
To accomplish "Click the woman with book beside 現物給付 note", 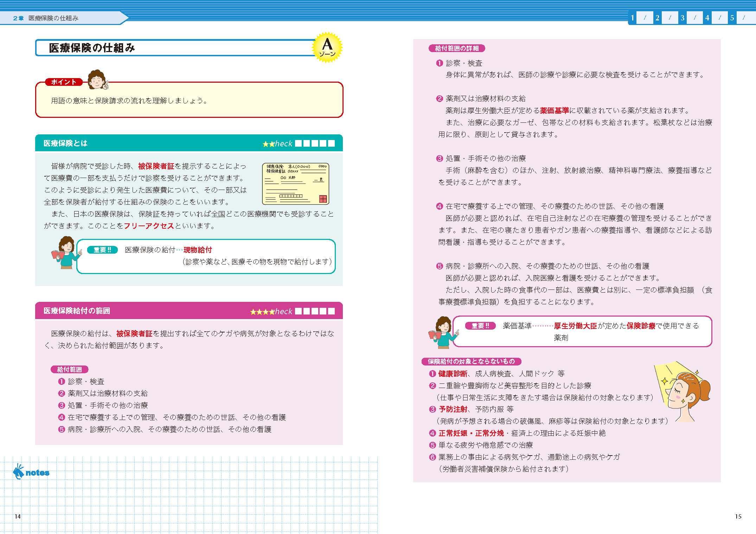I will pyautogui.click(x=66, y=252).
